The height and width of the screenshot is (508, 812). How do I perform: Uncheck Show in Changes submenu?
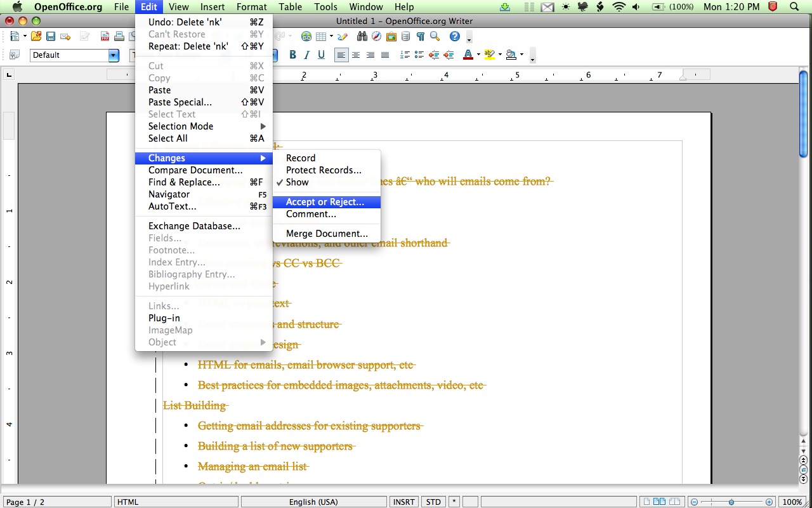point(326,182)
